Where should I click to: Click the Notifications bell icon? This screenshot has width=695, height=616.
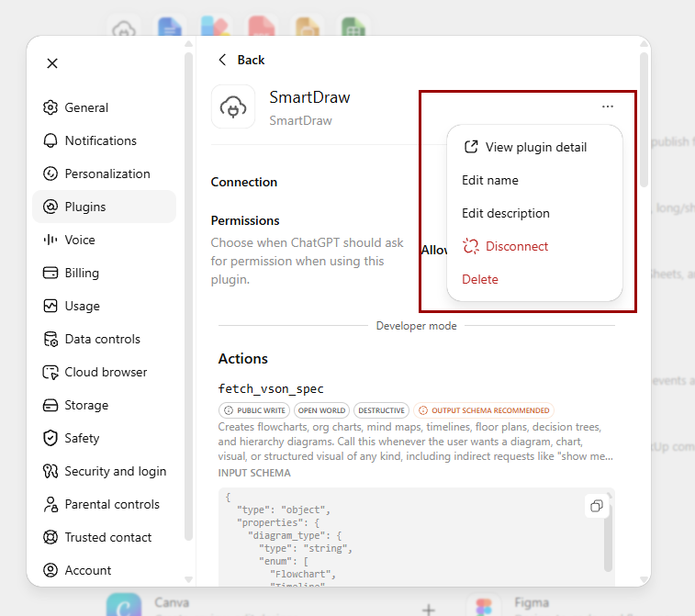(50, 140)
